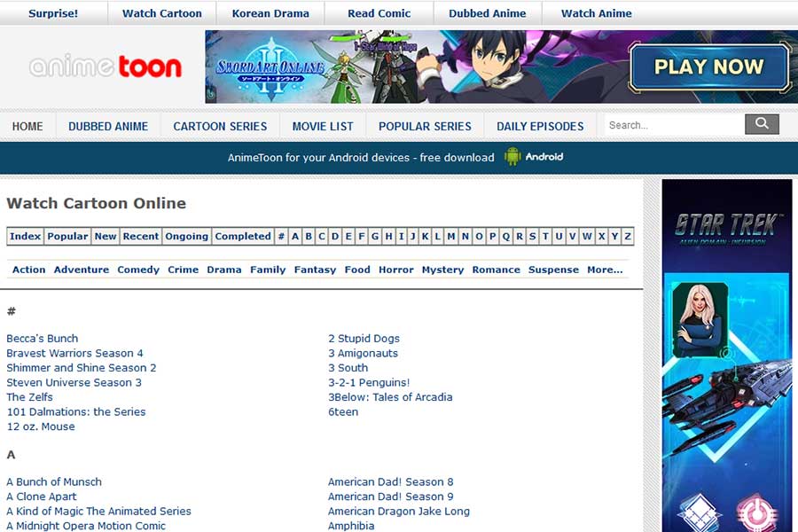
Task: Filter by Family genre
Action: point(268,270)
